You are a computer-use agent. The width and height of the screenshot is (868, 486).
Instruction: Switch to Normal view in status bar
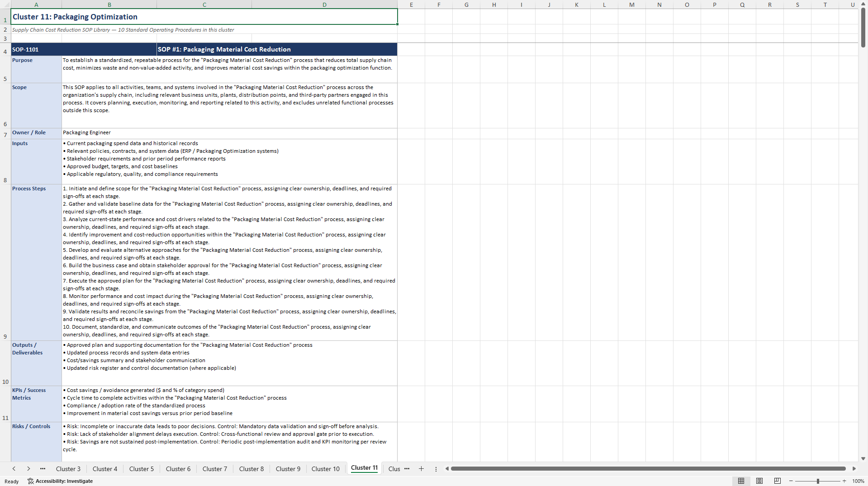[x=741, y=481]
